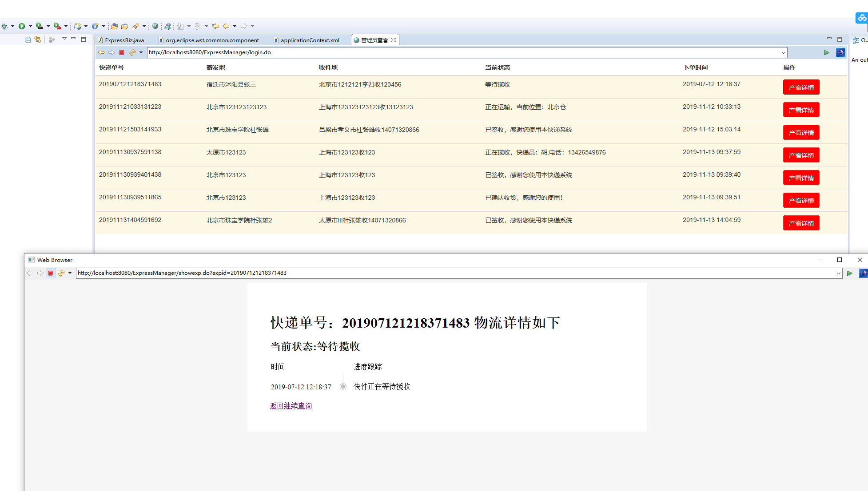Open the Debug button dropdown arrow
This screenshot has height=491, width=868.
click(x=12, y=26)
